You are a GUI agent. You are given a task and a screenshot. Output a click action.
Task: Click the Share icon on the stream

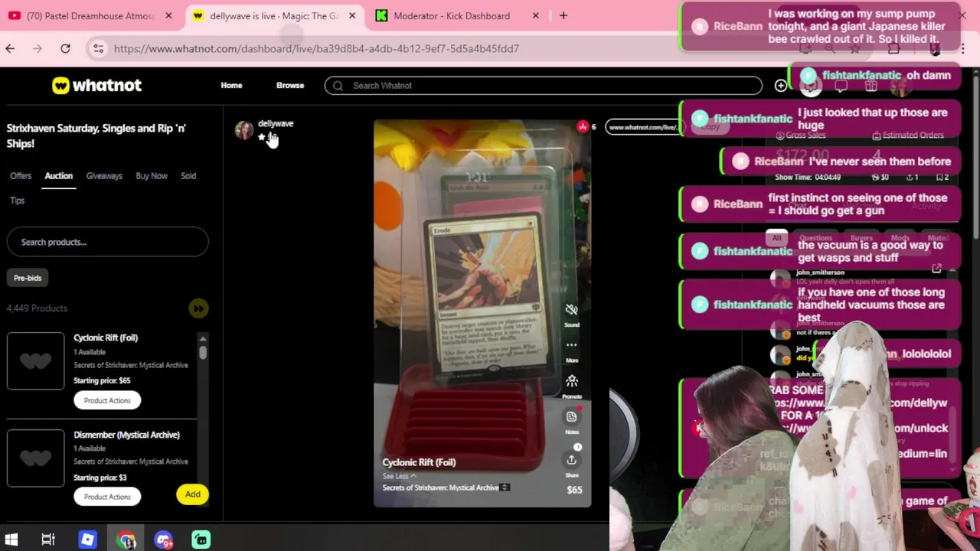coord(571,460)
